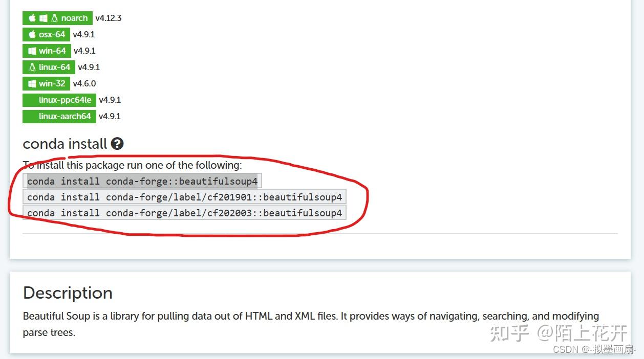The height and width of the screenshot is (359, 644).
Task: Click the Linux icon inside the noarch badge
Action: click(54, 17)
